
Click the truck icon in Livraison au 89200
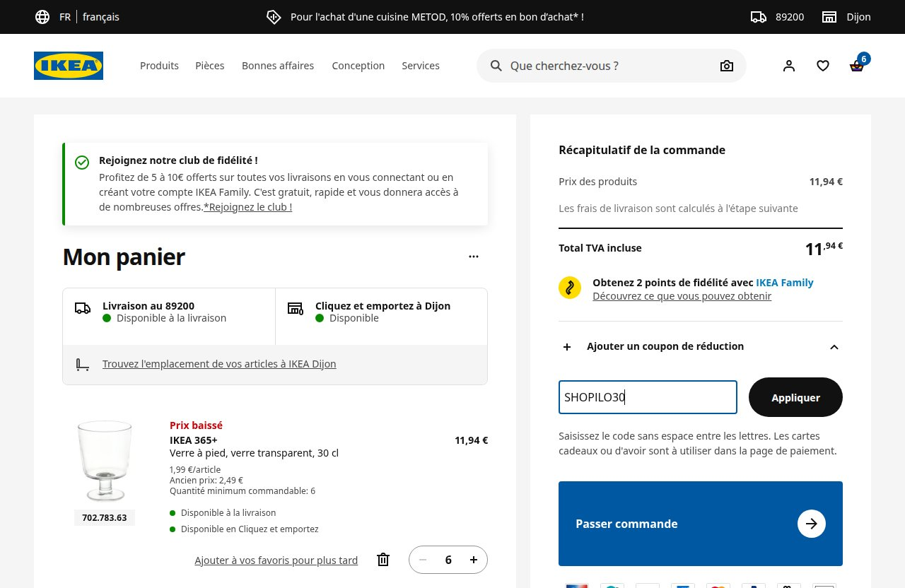coord(83,308)
